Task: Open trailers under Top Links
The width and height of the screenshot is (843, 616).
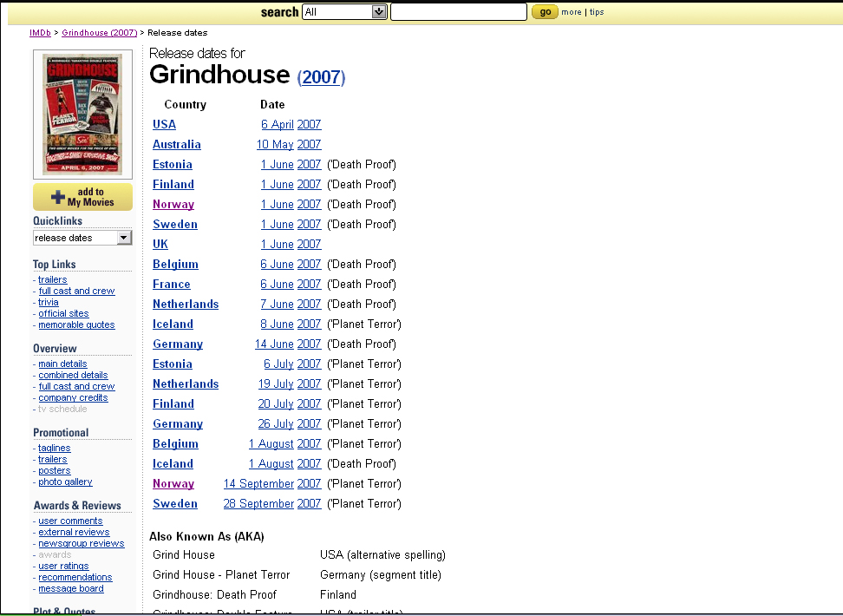Action: coord(53,279)
